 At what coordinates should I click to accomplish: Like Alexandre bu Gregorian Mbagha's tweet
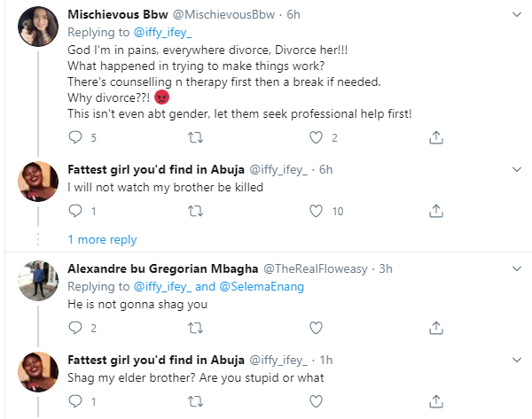pos(315,329)
